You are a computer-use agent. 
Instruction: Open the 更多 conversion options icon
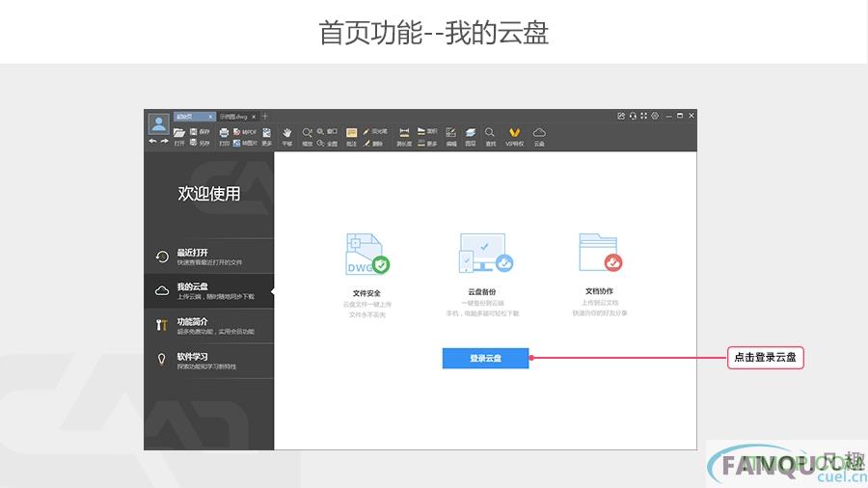tap(267, 133)
